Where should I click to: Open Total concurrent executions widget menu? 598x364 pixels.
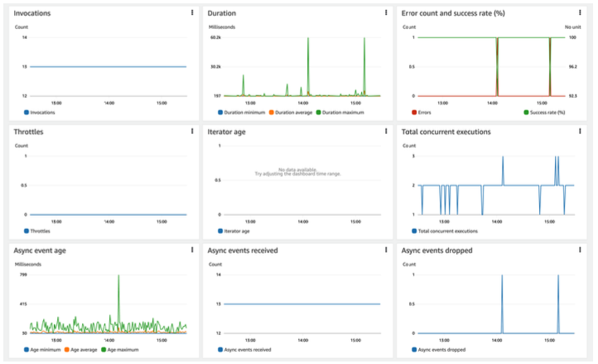[x=580, y=132]
